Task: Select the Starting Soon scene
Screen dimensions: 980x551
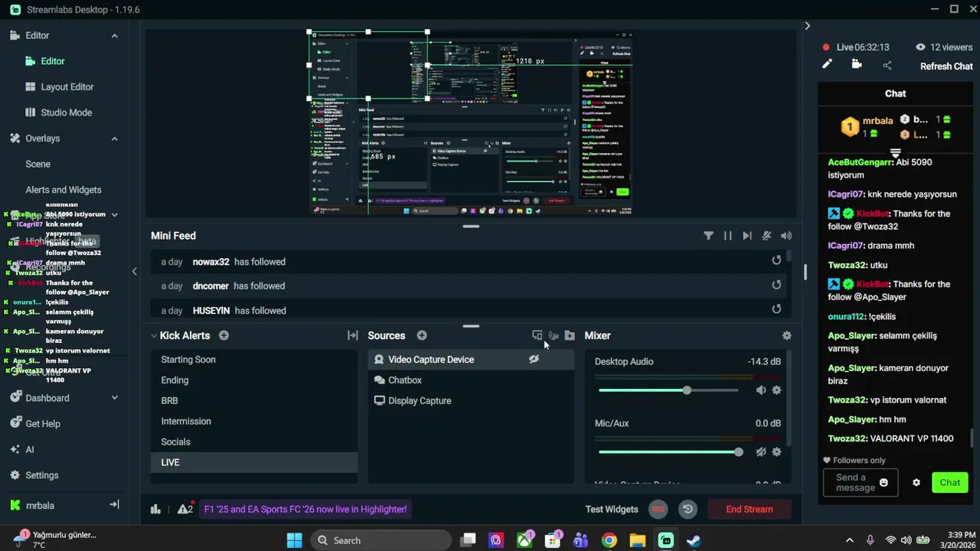Action: 254,360
